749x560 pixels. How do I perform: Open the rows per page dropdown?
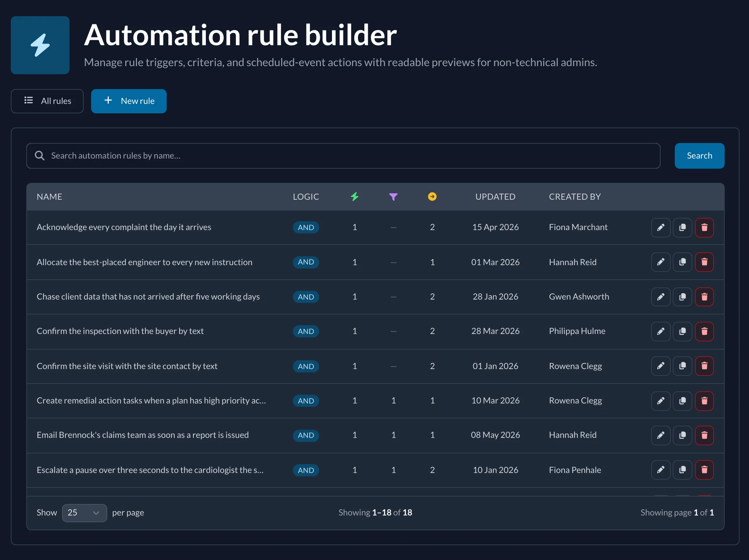click(x=84, y=513)
